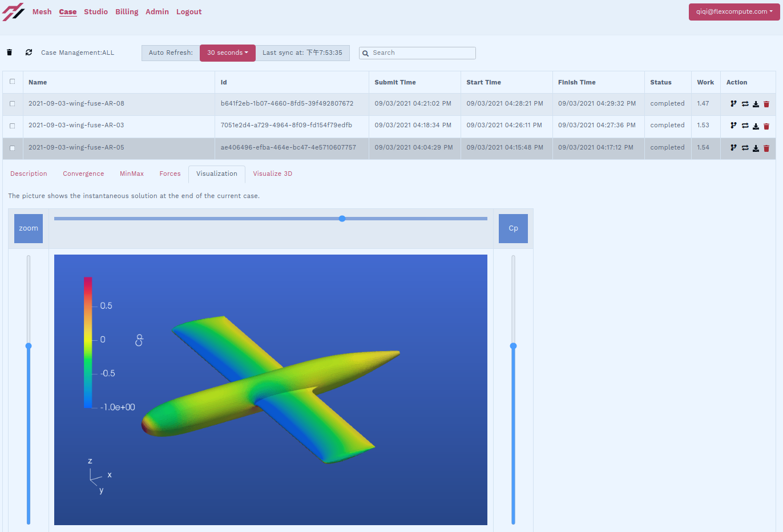The image size is (783, 532).
Task: Click the black trash icon above the table
Action: pyautogui.click(x=10, y=53)
